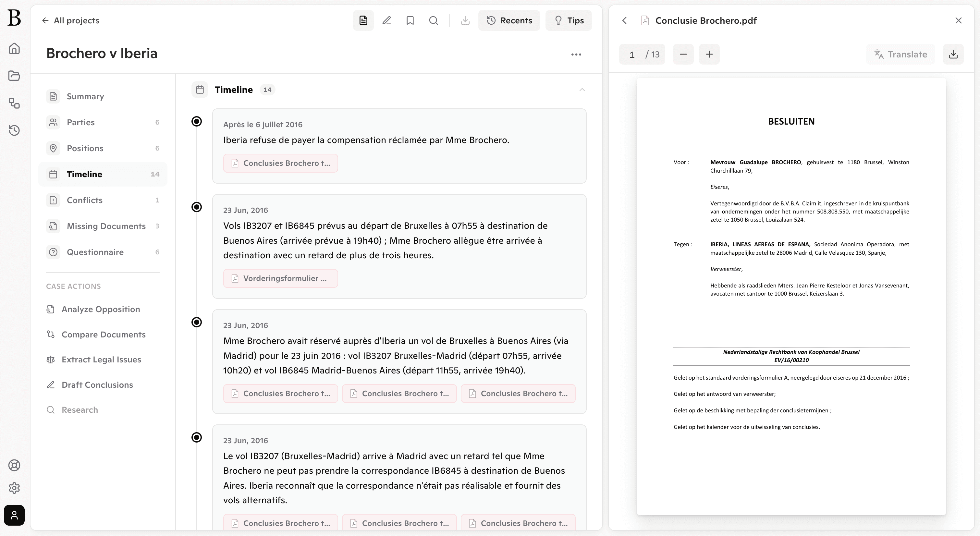Click the Recents button
Viewport: 980px width, 536px height.
[509, 20]
